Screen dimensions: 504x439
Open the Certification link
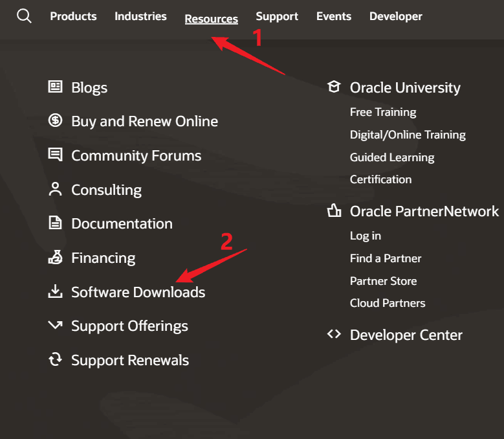380,179
